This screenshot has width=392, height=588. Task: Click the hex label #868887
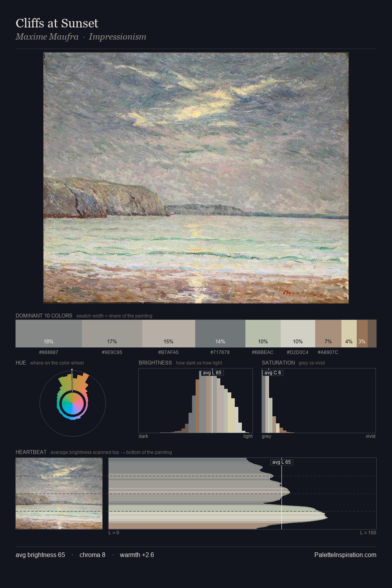pos(49,352)
